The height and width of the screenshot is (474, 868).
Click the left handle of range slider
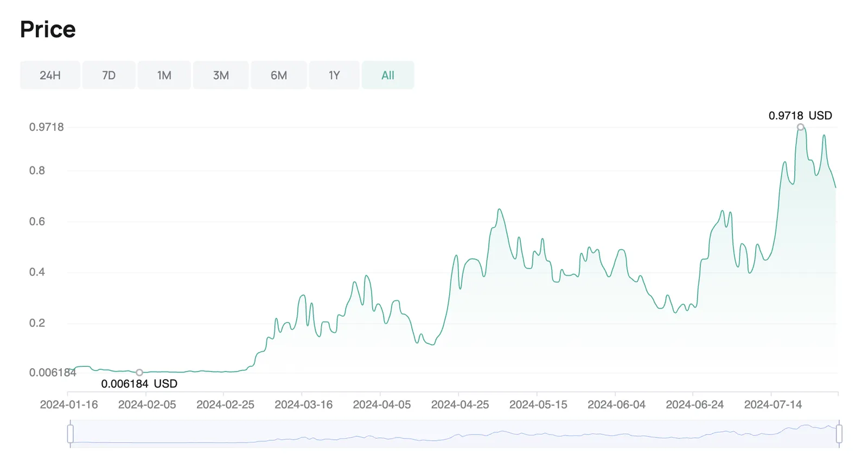[71, 434]
